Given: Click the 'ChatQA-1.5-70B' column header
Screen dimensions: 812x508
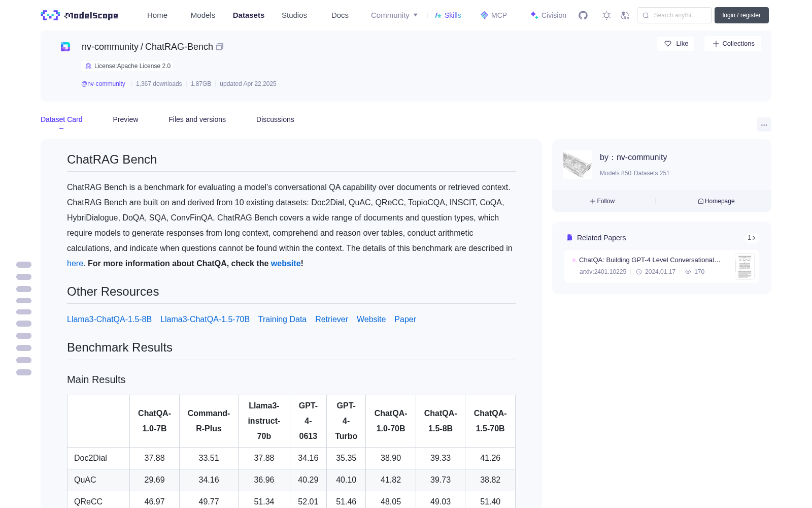Looking at the screenshot, I should [x=490, y=421].
